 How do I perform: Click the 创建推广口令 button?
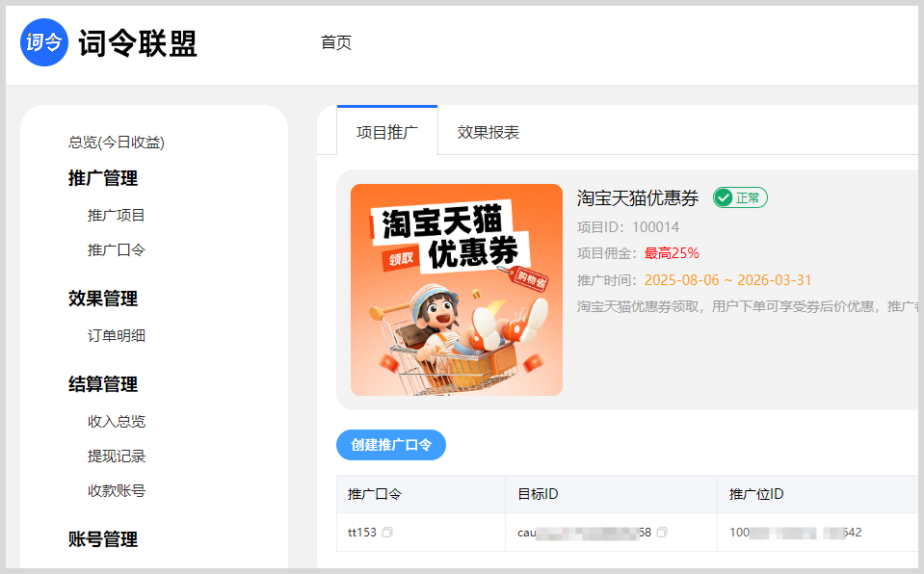pyautogui.click(x=390, y=444)
